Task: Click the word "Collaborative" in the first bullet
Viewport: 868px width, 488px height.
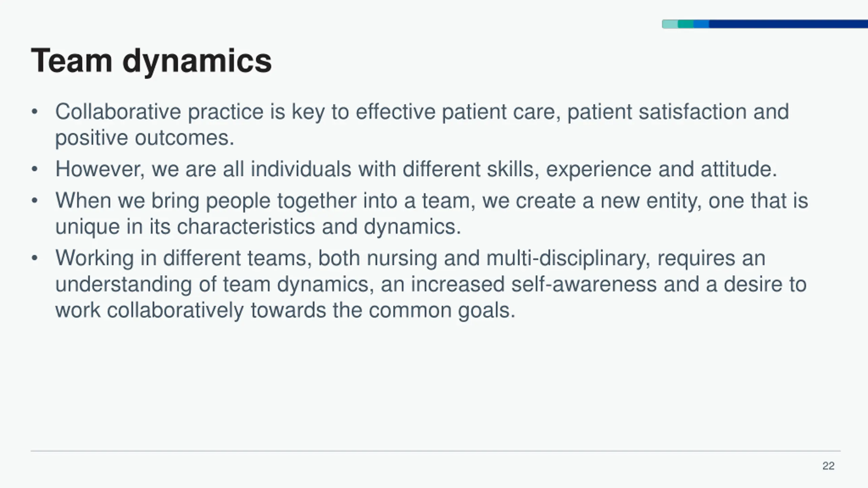Action: coord(118,111)
